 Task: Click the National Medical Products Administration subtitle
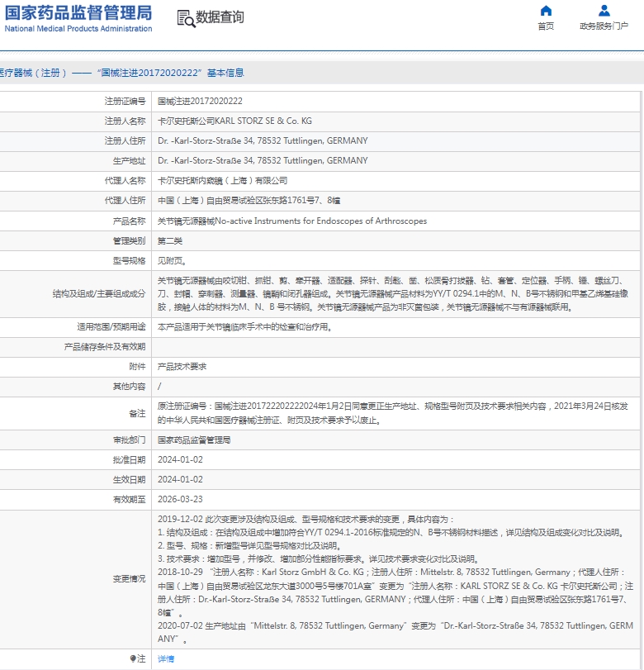tap(78, 29)
